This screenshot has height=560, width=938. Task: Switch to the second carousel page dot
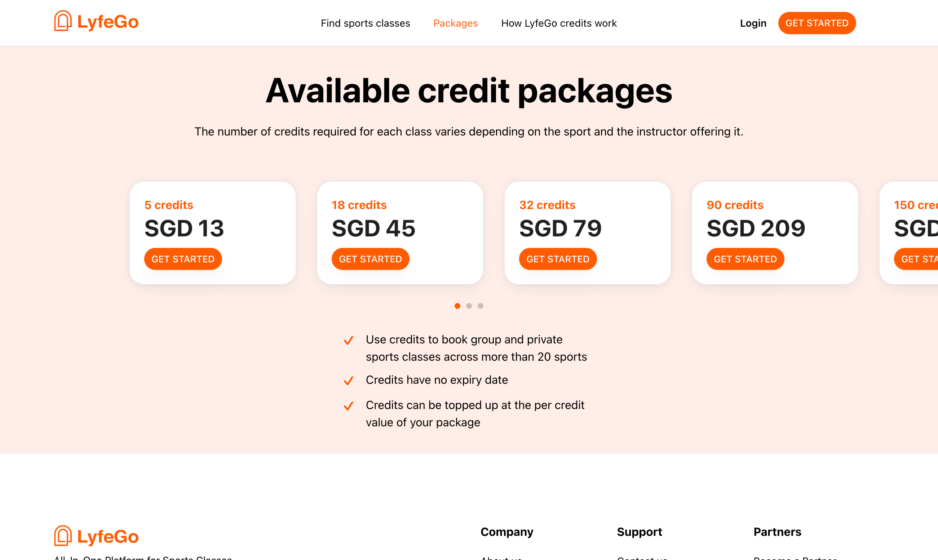(x=469, y=306)
